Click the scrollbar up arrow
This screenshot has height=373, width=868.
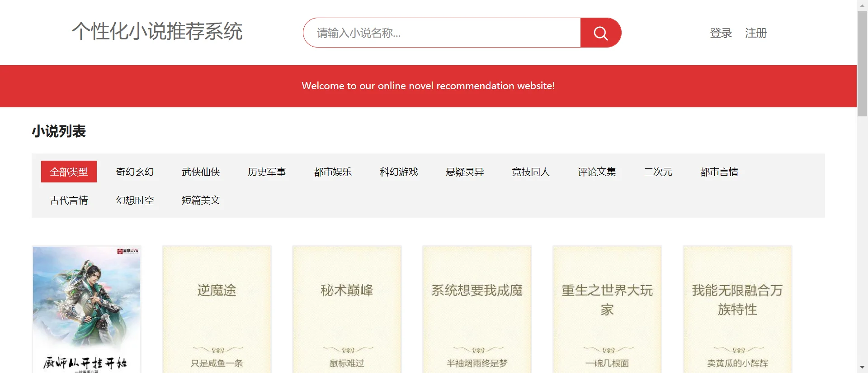pyautogui.click(x=862, y=5)
